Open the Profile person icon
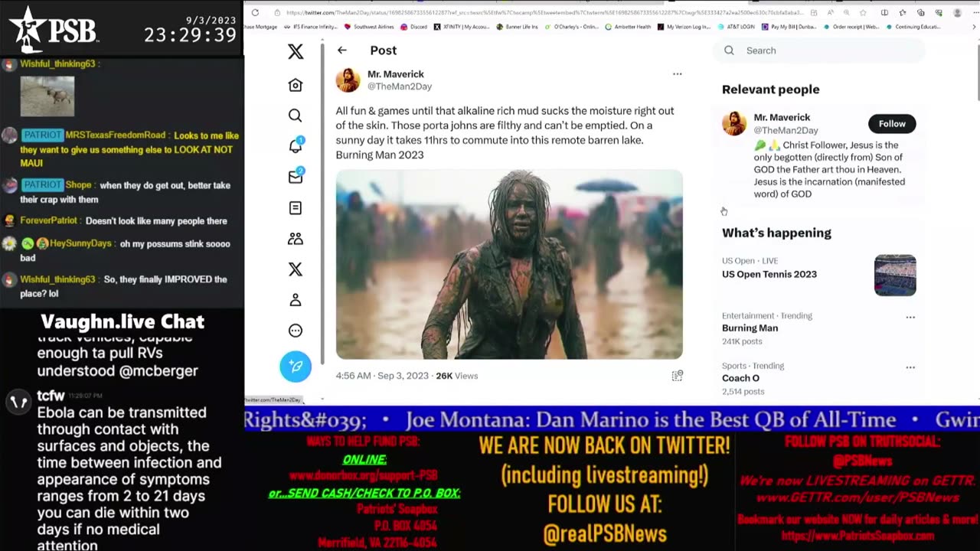This screenshot has height=551, width=980. click(296, 300)
